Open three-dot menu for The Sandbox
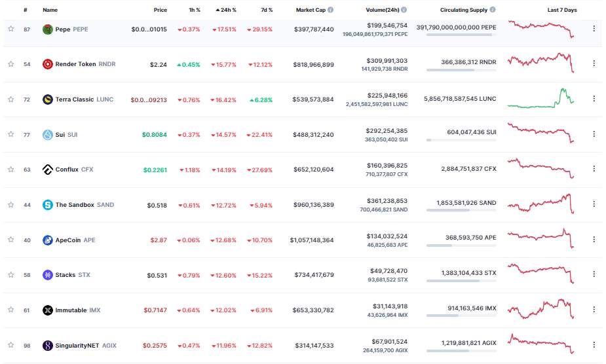The image size is (606, 364). 594,204
